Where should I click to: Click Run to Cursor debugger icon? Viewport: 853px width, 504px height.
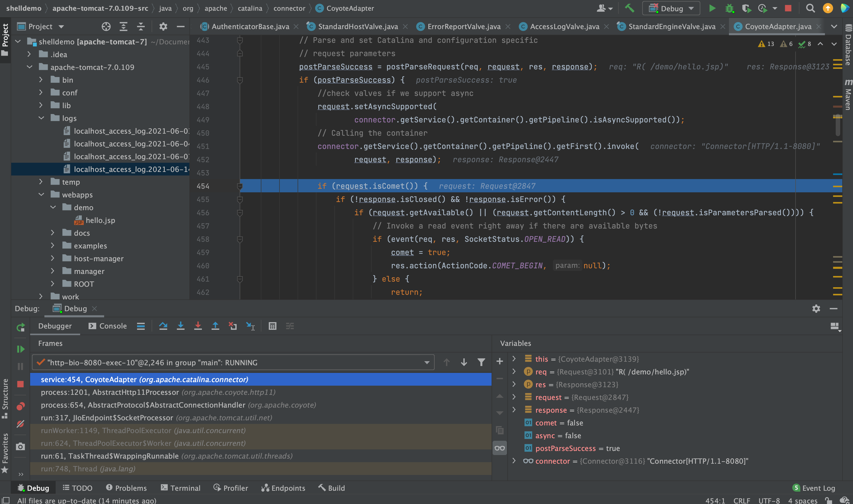point(250,326)
